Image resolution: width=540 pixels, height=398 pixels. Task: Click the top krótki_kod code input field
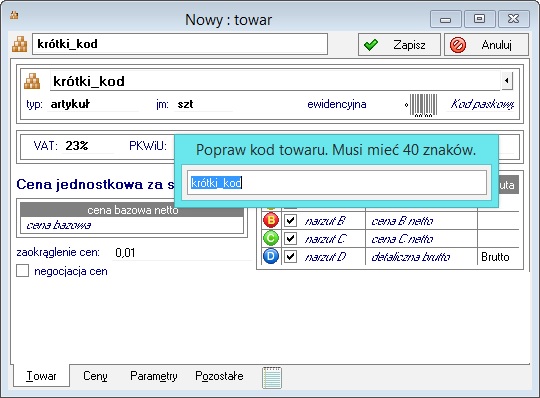click(x=180, y=44)
